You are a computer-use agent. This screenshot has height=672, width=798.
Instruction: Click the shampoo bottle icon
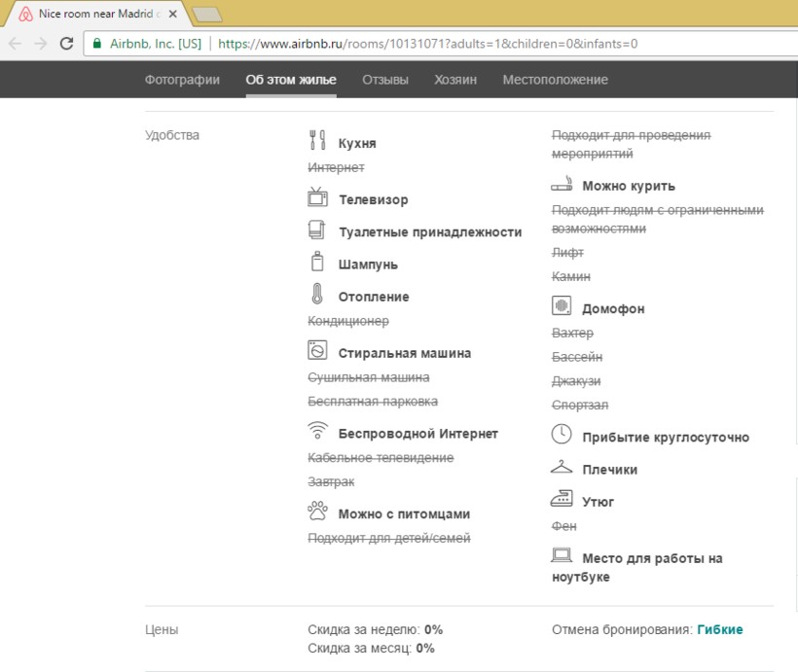tap(317, 261)
